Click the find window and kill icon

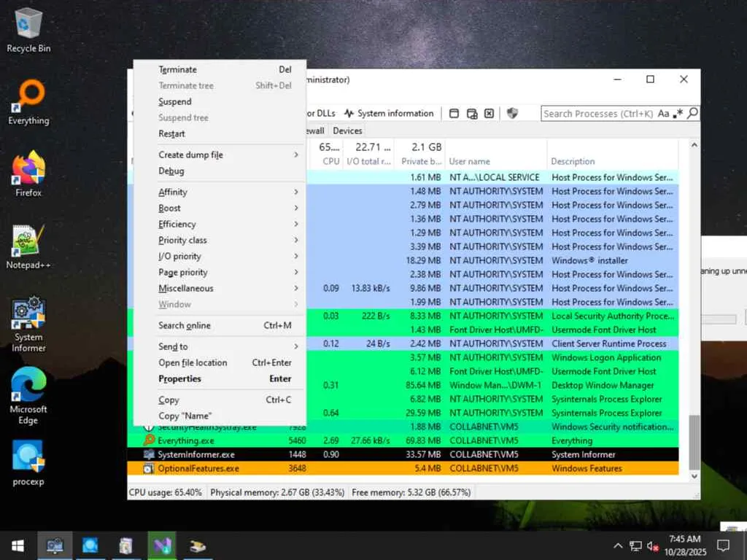[x=489, y=113]
